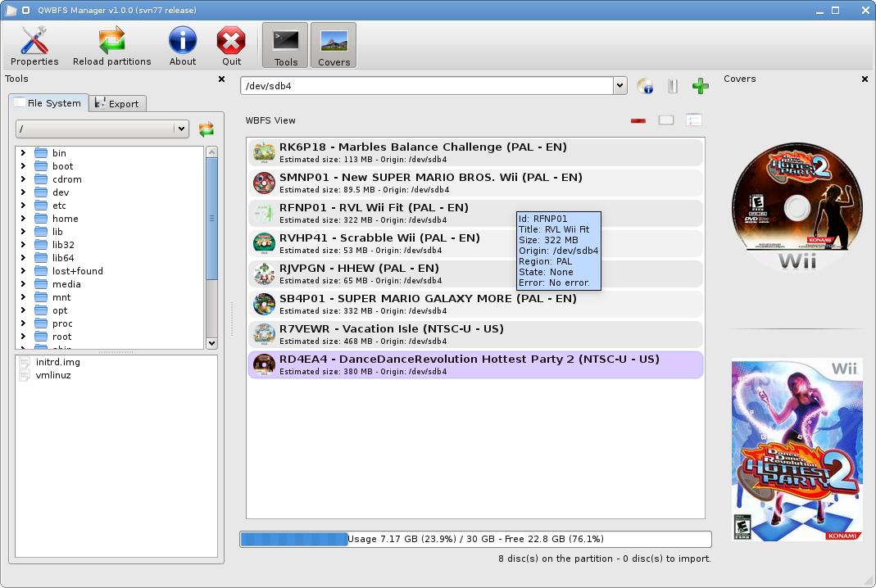Select the vmlinuz file
The image size is (876, 588).
pos(53,375)
